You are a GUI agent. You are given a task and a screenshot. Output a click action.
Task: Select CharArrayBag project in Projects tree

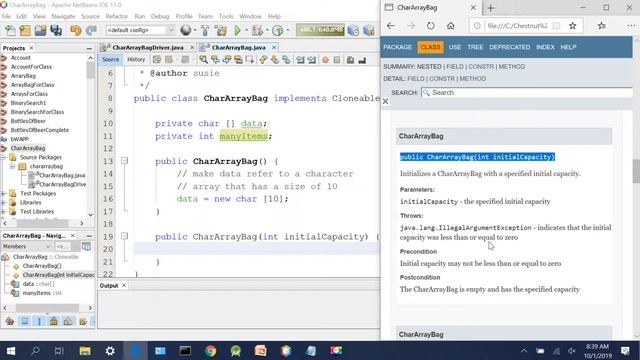pyautogui.click(x=28, y=148)
